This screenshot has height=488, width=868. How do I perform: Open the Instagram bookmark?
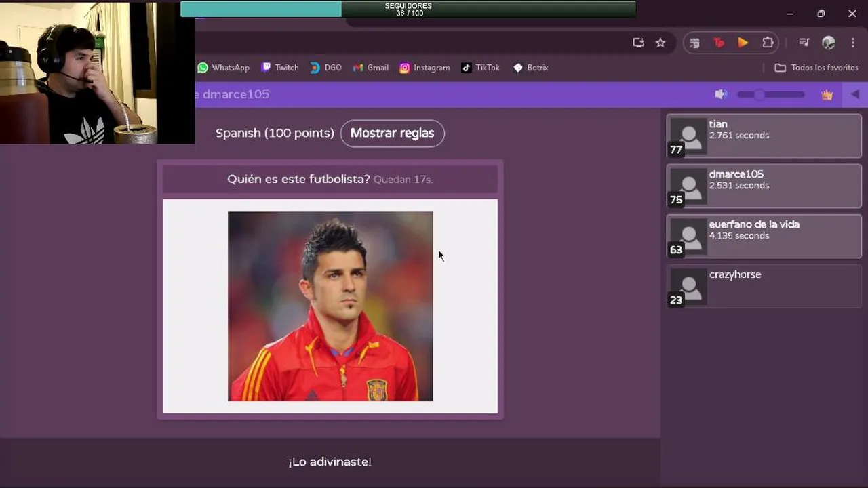click(x=425, y=68)
